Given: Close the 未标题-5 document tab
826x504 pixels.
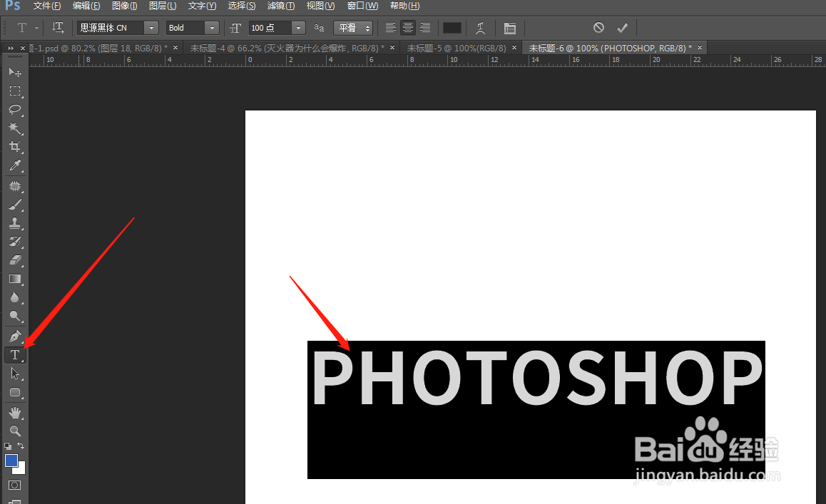Looking at the screenshot, I should click(514, 48).
